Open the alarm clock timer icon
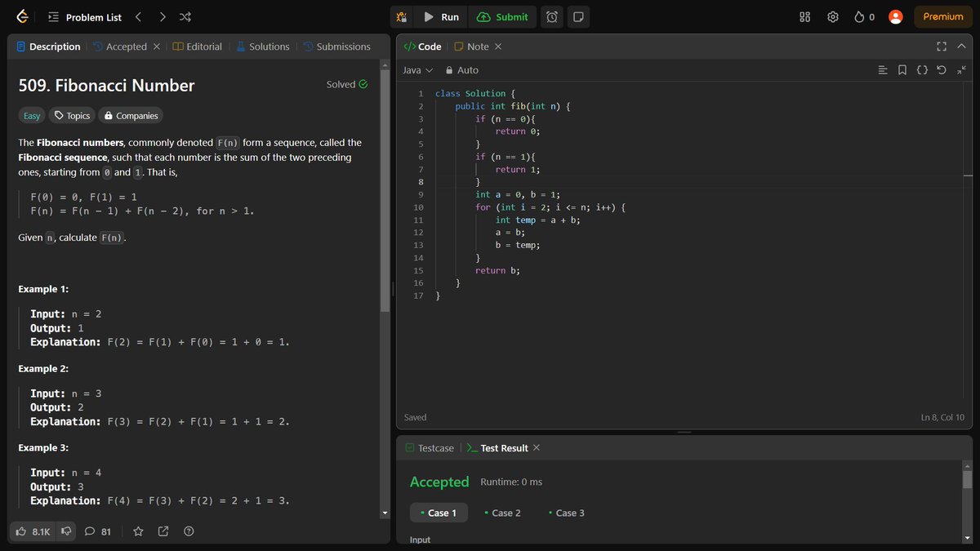 click(552, 17)
